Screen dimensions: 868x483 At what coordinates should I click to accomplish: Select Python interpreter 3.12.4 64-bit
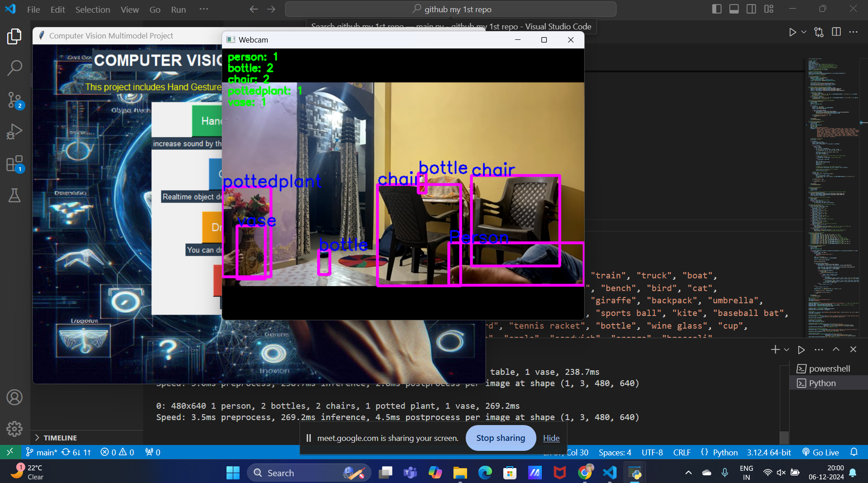coord(769,452)
